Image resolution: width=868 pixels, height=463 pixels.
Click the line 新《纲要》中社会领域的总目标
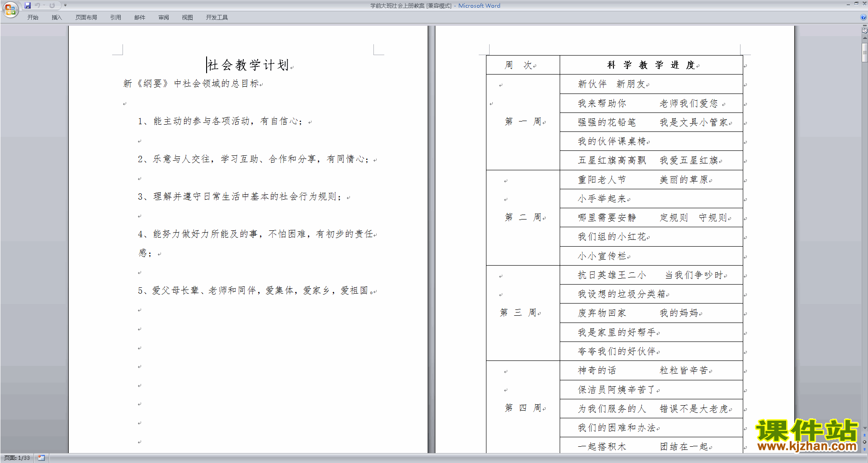[191, 84]
